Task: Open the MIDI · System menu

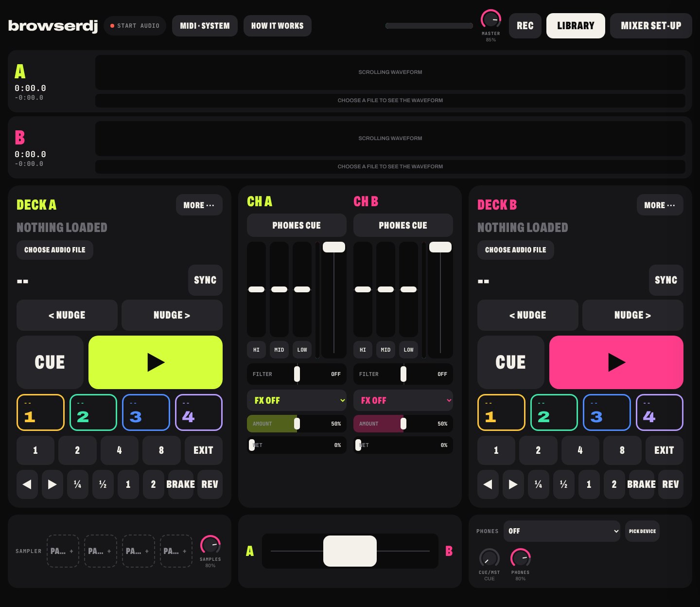Action: pyautogui.click(x=205, y=26)
